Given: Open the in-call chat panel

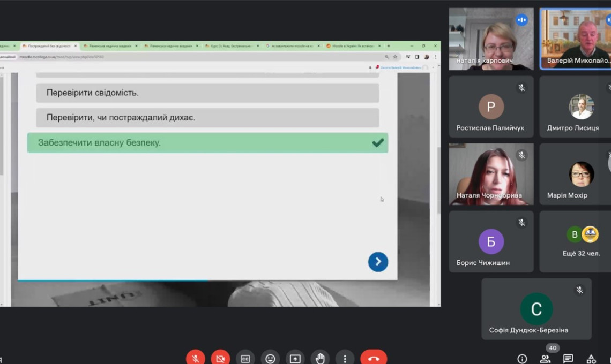Looking at the screenshot, I should [568, 359].
